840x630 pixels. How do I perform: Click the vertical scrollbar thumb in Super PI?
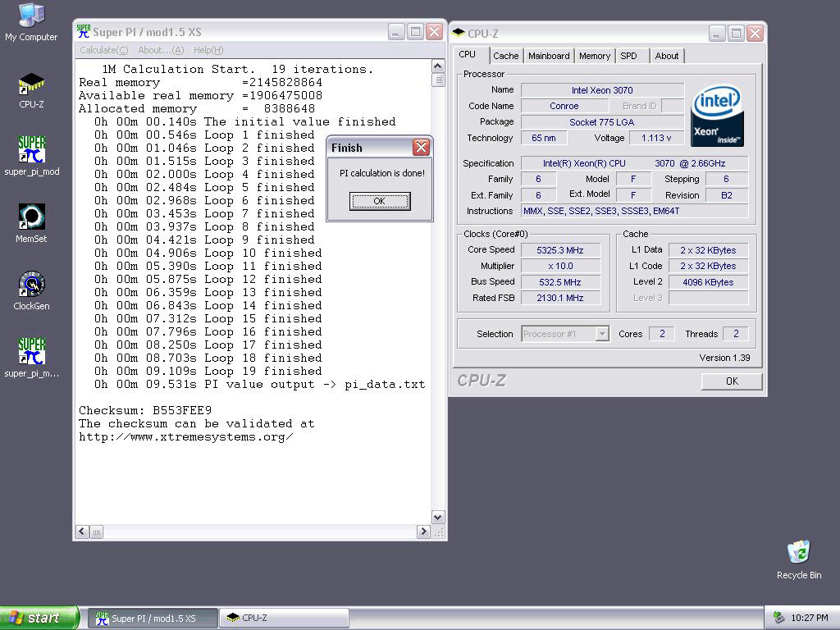pyautogui.click(x=438, y=80)
